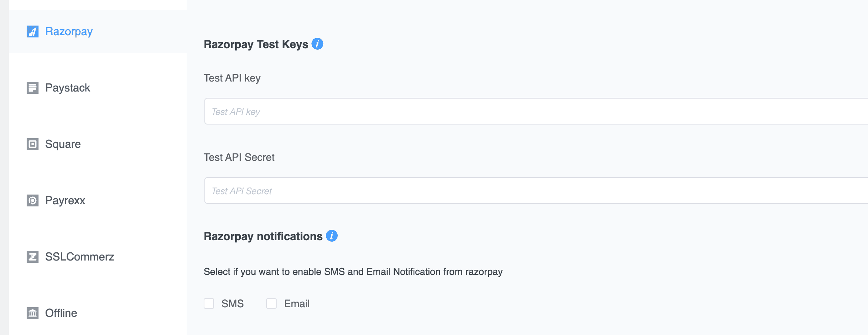Click the Email checkbox label text
The width and height of the screenshot is (868, 335).
coord(297,304)
